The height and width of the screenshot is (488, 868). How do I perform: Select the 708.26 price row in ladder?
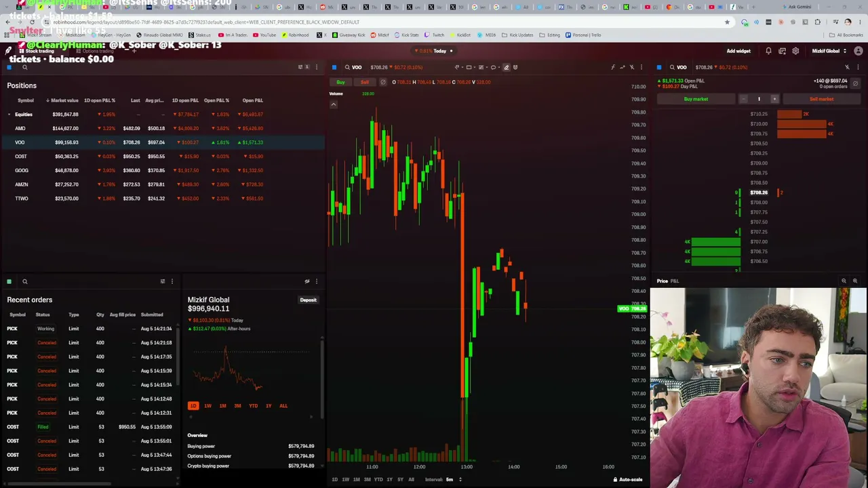pos(759,192)
